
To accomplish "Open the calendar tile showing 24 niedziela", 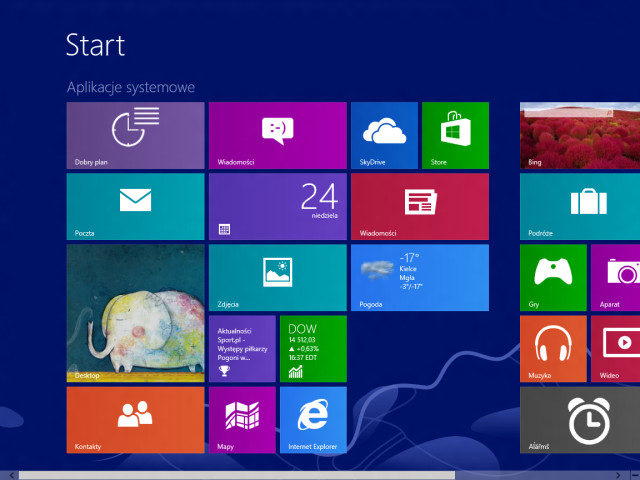I will click(277, 206).
